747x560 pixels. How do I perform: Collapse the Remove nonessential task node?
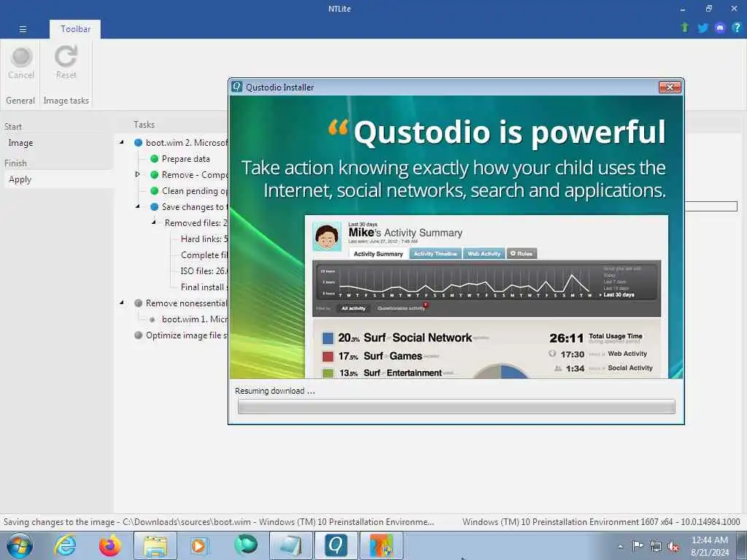122,303
